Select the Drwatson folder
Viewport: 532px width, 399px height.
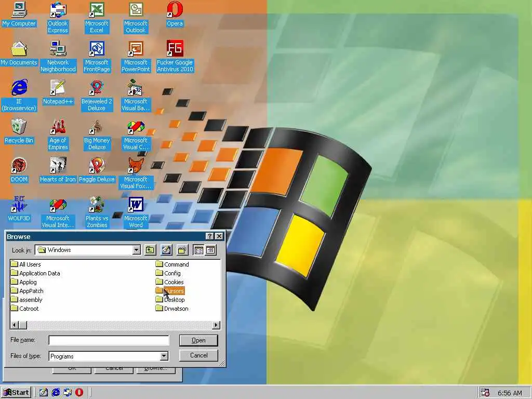[x=172, y=309]
